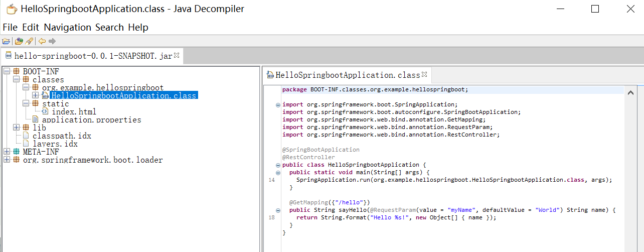This screenshot has height=252, width=644.
Task: Go back using the Backward arrow icon
Action: coord(42,41)
